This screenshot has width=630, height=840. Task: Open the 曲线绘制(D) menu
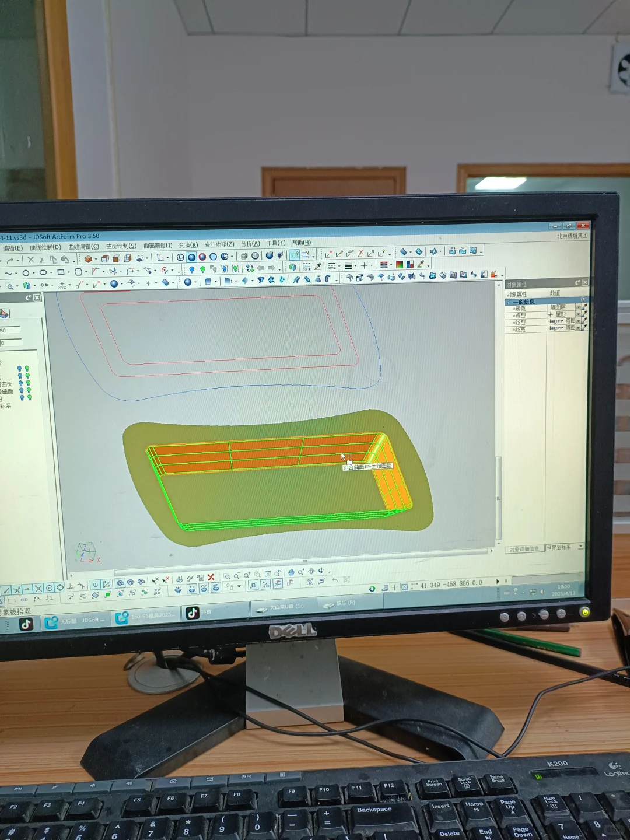45,247
